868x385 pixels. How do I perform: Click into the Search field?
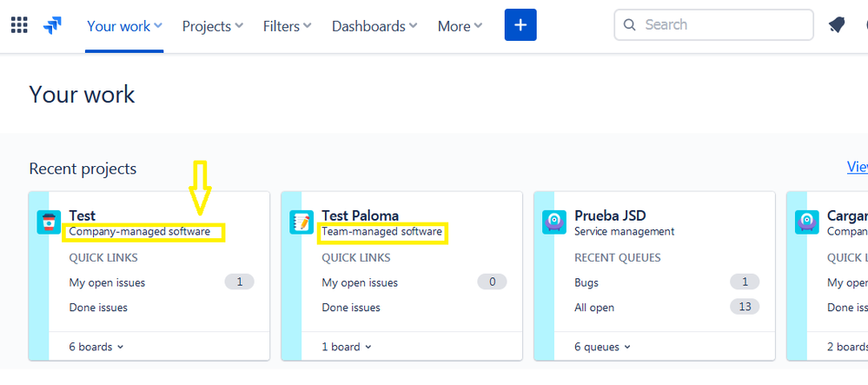pyautogui.click(x=713, y=25)
